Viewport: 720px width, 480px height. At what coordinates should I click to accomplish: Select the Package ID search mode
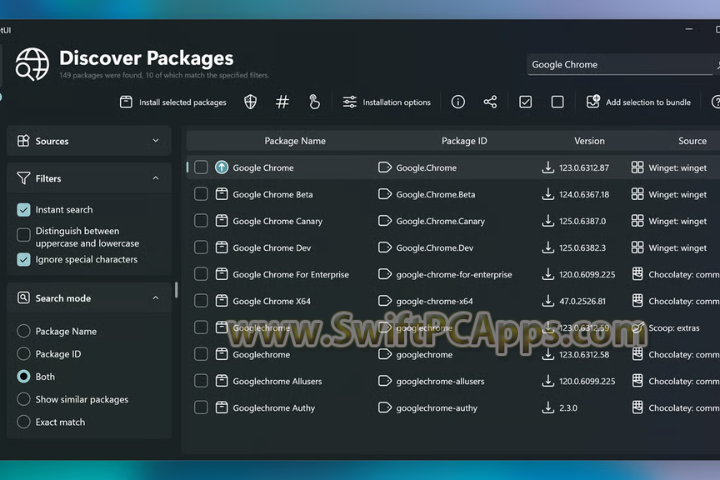pos(23,354)
